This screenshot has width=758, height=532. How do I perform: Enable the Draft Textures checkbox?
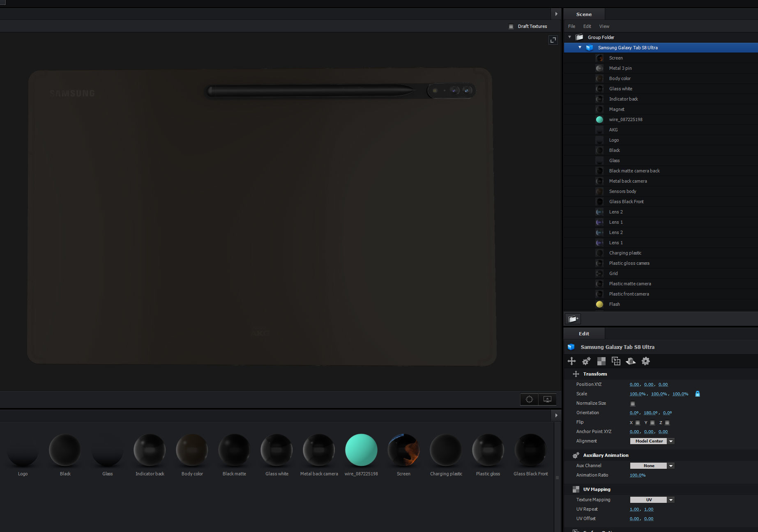click(x=511, y=26)
